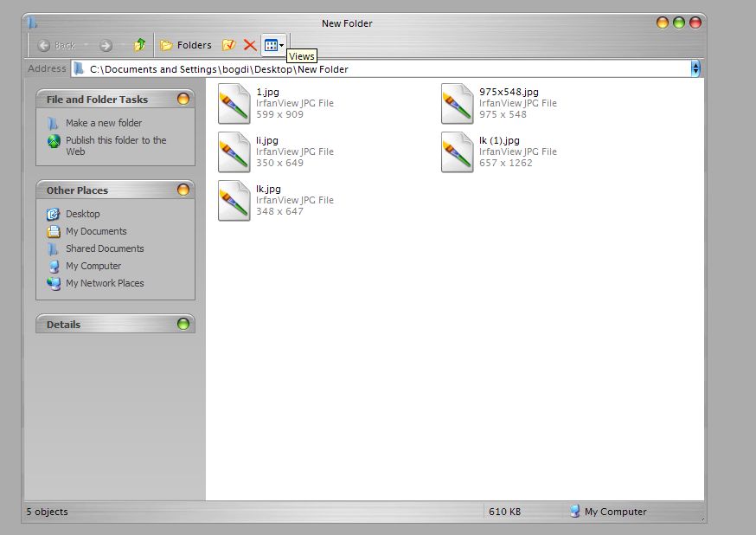The width and height of the screenshot is (756, 535).
Task: Select the lk (1).jpg file
Action: (457, 151)
